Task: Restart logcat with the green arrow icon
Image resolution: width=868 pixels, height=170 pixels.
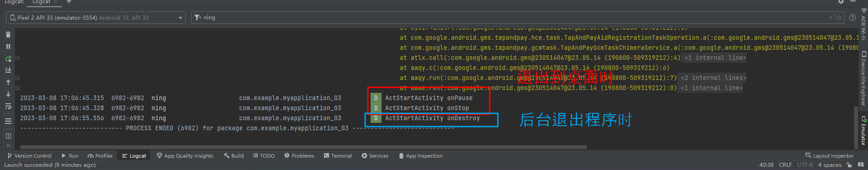Action: [x=8, y=59]
